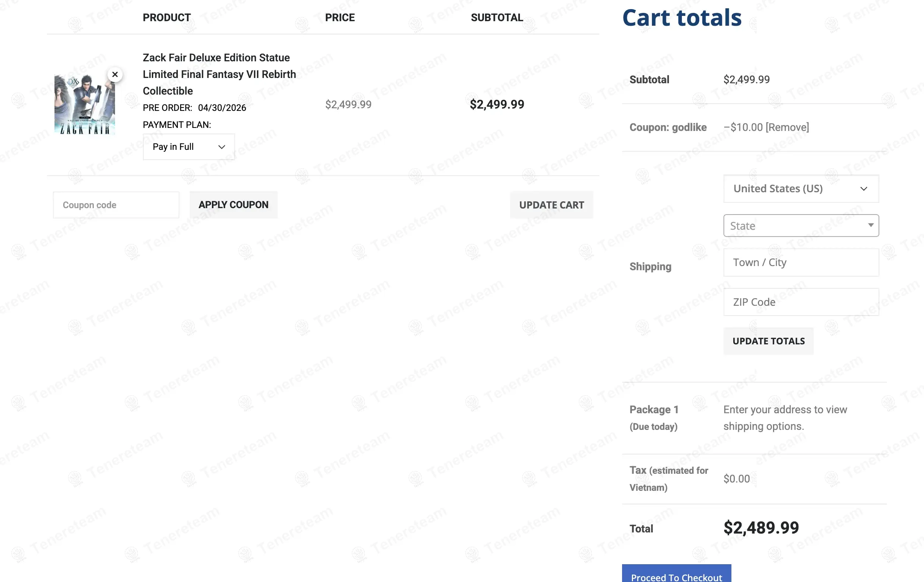Image resolution: width=924 pixels, height=582 pixels.
Task: Click the Product column header
Action: 166,18
